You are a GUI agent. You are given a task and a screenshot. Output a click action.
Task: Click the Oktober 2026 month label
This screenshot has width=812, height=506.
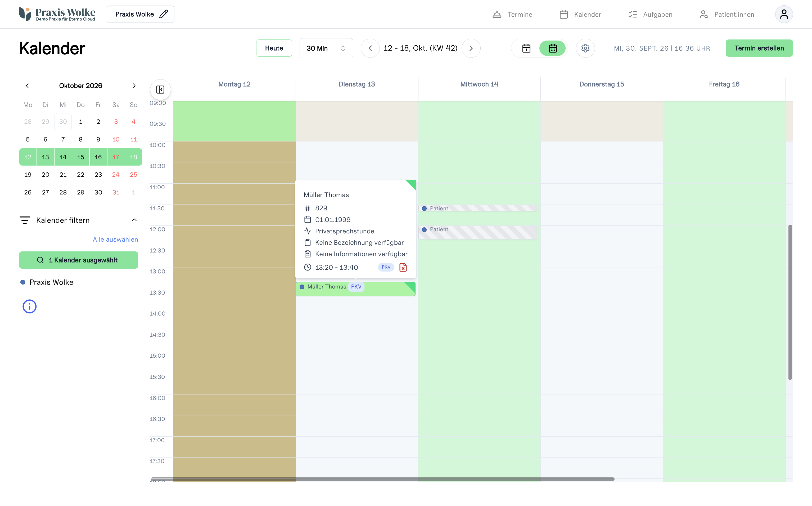point(80,86)
